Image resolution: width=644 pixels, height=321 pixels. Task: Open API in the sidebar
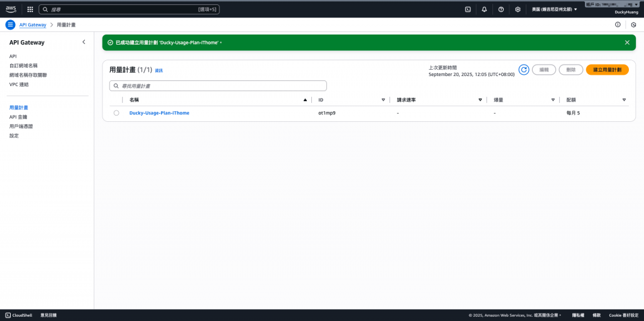[13, 57]
